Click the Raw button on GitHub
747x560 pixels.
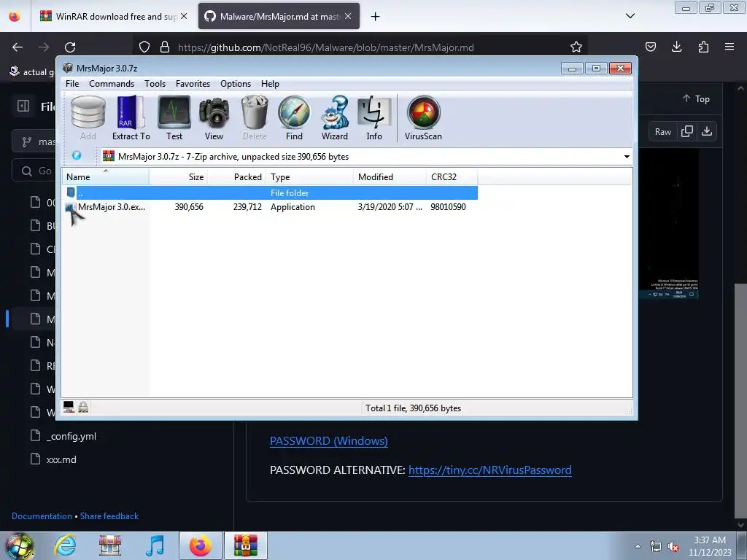pyautogui.click(x=662, y=132)
